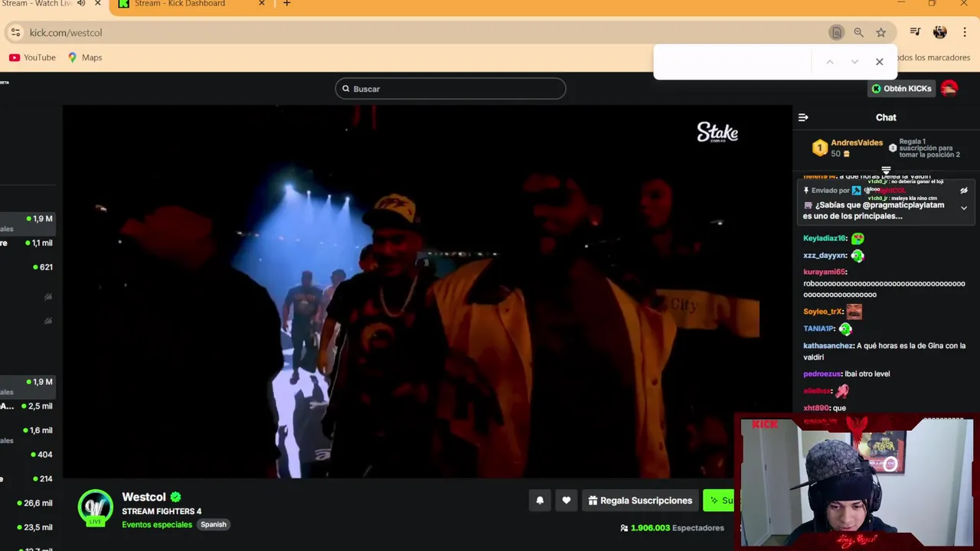Screen dimensions: 980x551
Task: Open sidebar channel with 2,5 mil viewers
Action: 26,406
